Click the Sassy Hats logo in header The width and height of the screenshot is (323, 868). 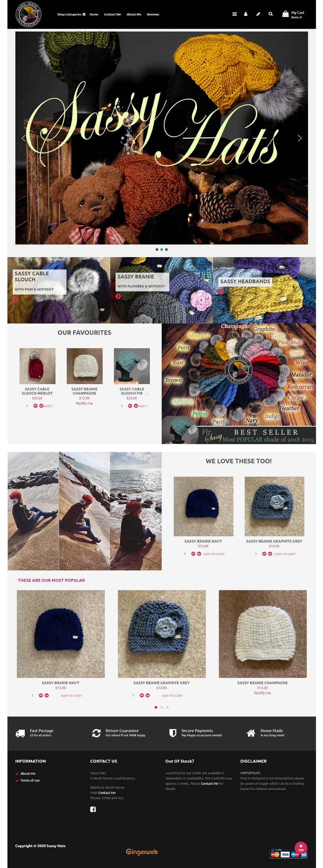tap(28, 15)
